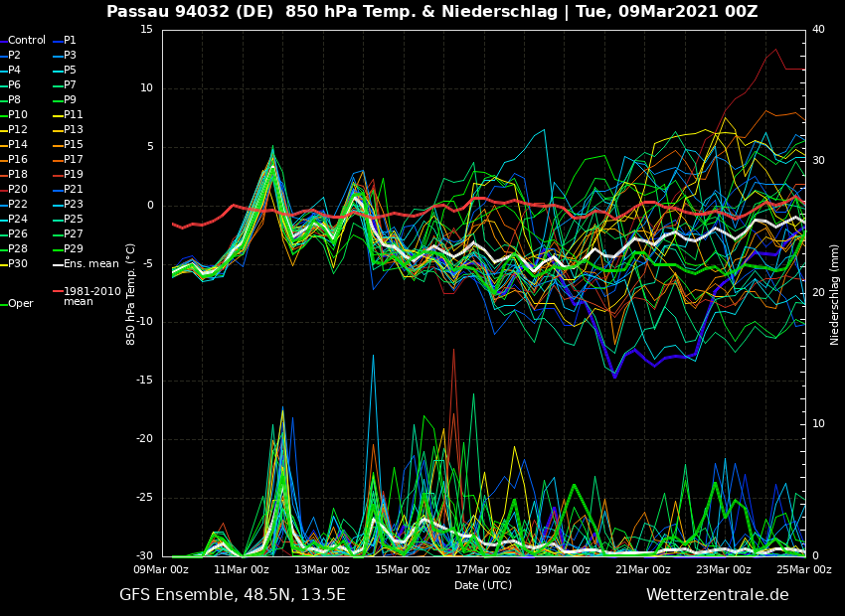Click the 'P24' legend label

(17, 220)
